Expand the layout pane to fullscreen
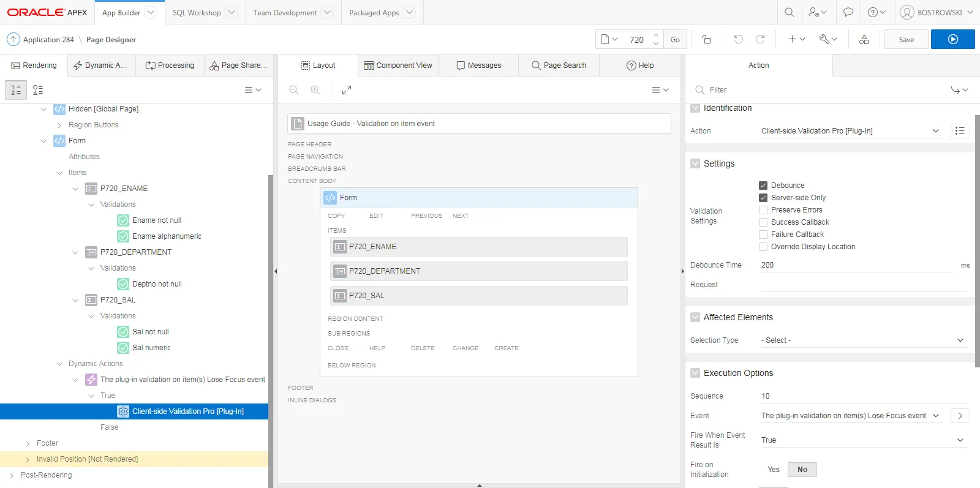This screenshot has height=488, width=980. coord(347,90)
